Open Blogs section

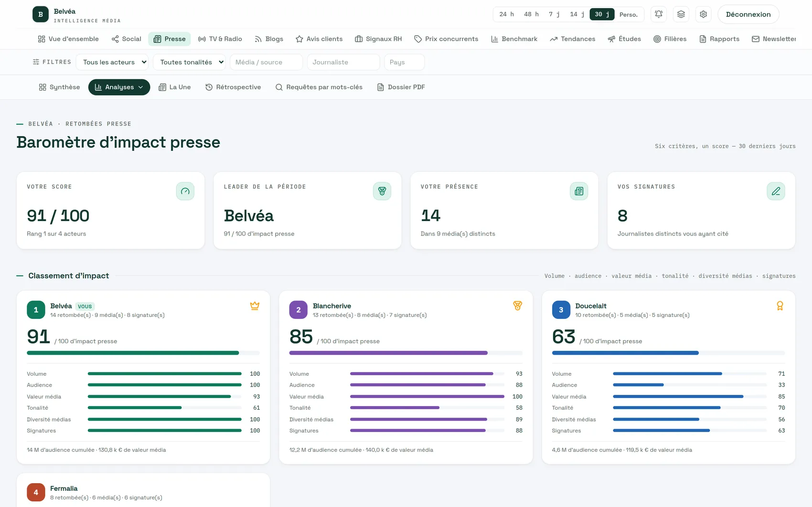269,39
